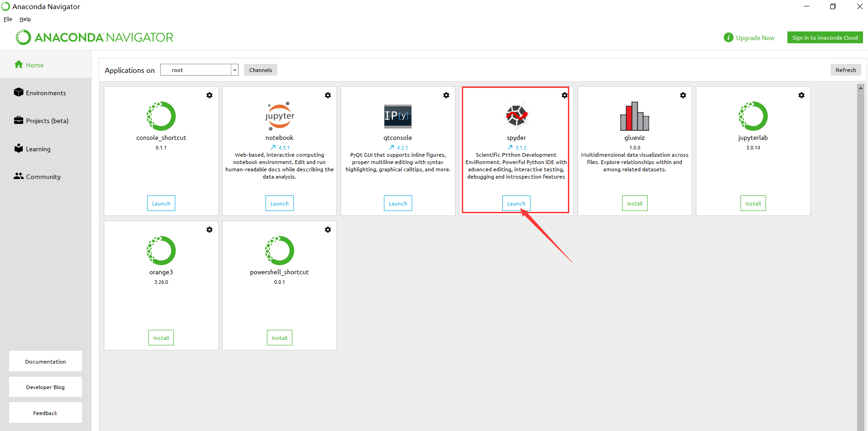Click the qtconsole version 4.2.1 text
Screen dimensions: 868x431
pyautogui.click(x=403, y=148)
